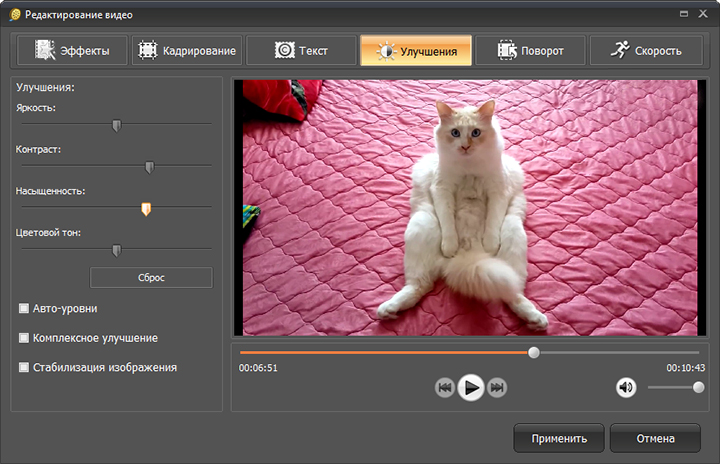Toggle Стабилизация изображения checkbox

click(24, 367)
